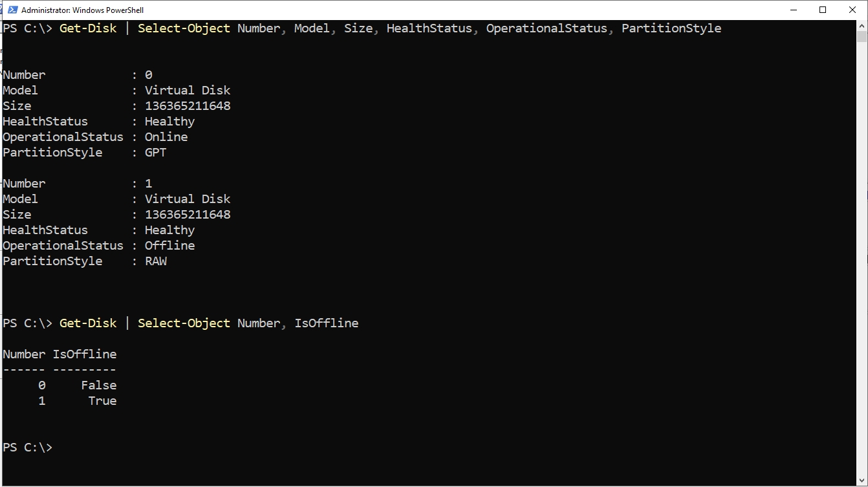Click the GPT partition style value

pyautogui.click(x=155, y=152)
